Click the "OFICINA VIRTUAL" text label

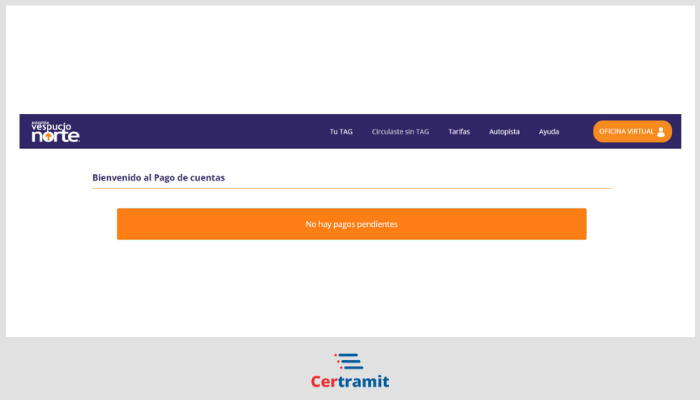tap(626, 132)
